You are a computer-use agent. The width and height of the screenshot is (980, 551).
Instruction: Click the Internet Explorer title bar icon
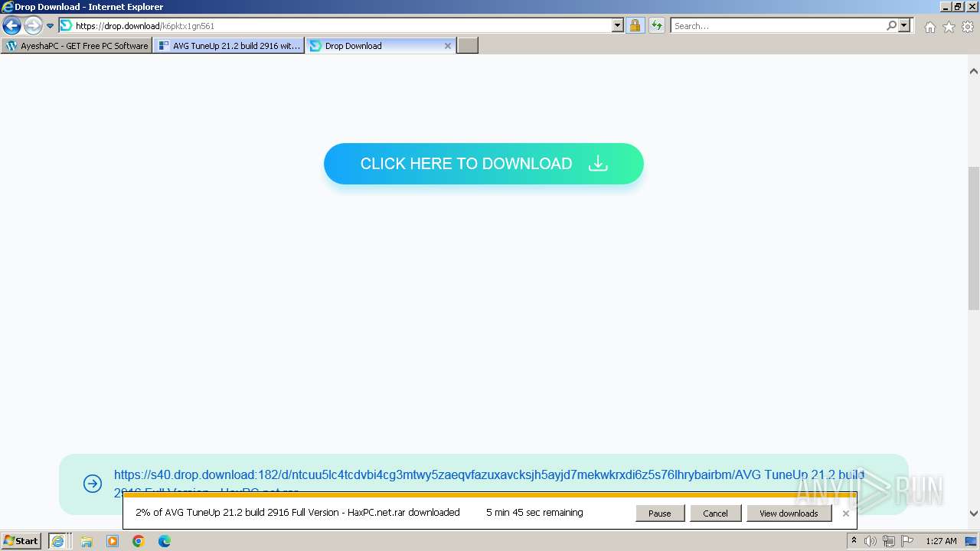[7, 7]
